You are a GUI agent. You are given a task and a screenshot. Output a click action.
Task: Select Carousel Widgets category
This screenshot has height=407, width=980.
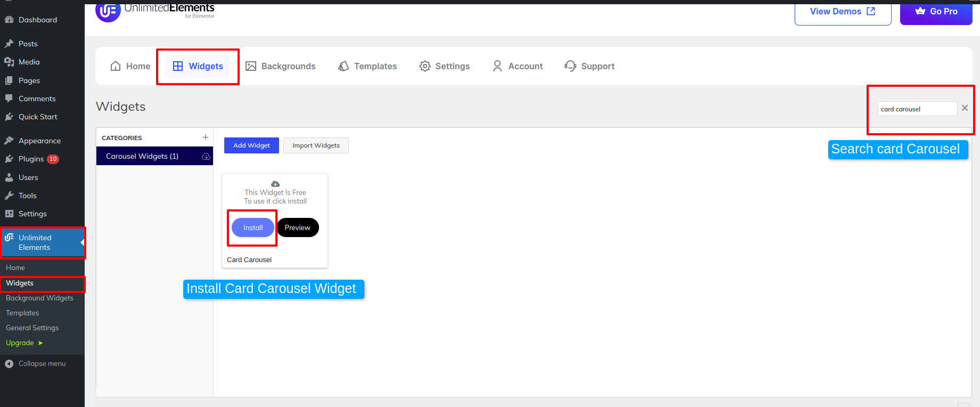tap(142, 156)
